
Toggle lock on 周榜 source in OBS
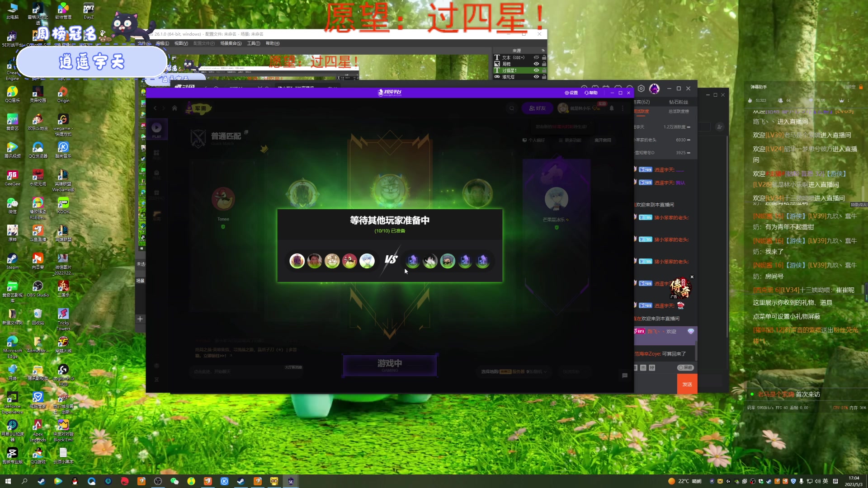(x=544, y=64)
